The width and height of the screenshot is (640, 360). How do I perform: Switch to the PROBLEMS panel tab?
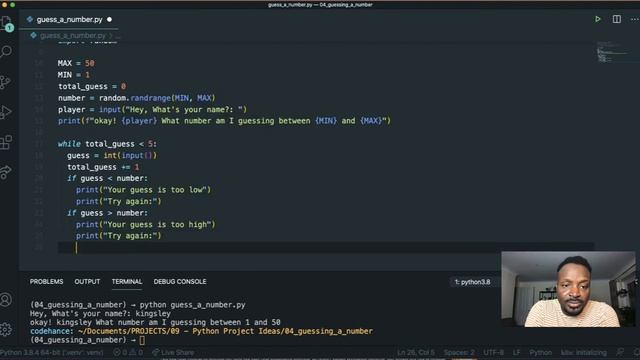tap(47, 282)
